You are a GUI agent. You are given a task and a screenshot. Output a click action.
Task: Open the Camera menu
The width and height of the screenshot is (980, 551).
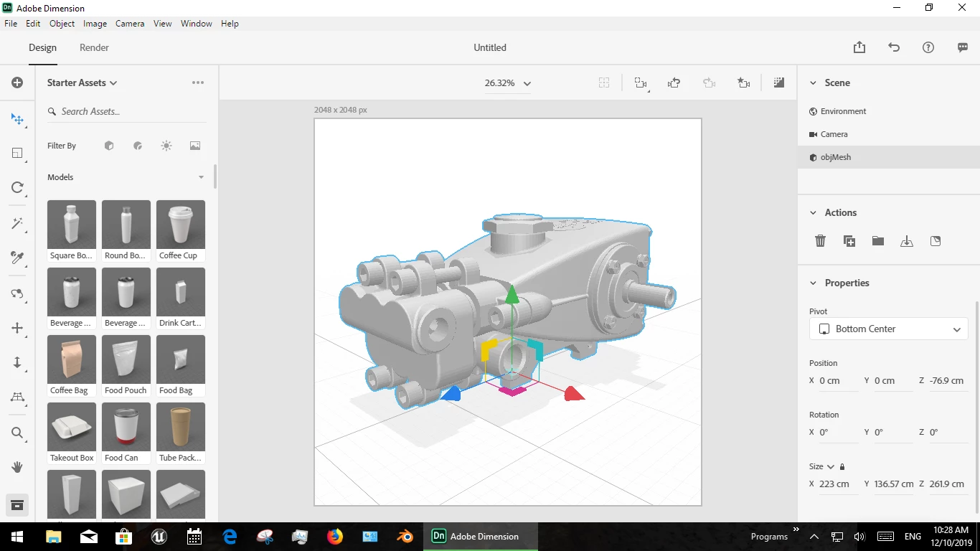click(130, 24)
